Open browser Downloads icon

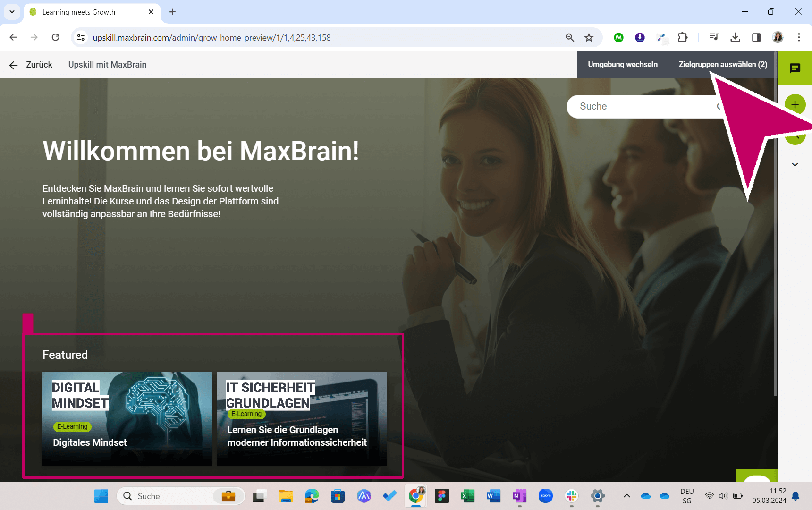click(x=735, y=37)
